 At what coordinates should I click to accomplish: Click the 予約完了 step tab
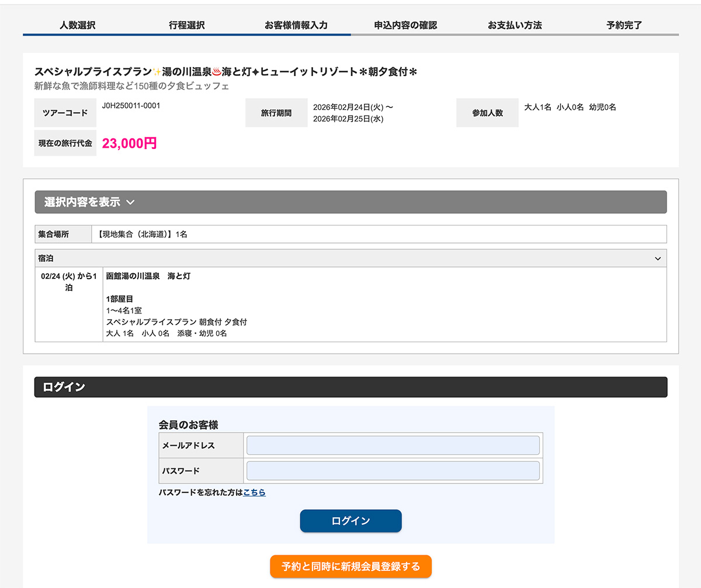pyautogui.click(x=624, y=25)
